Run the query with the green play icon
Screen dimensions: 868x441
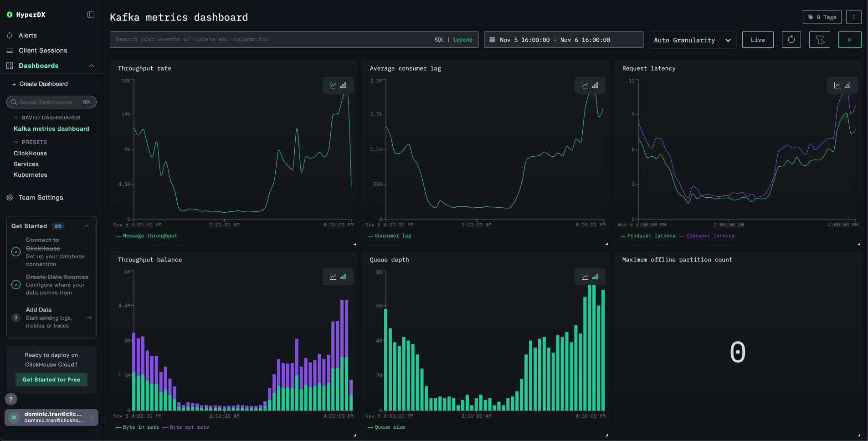pos(849,40)
